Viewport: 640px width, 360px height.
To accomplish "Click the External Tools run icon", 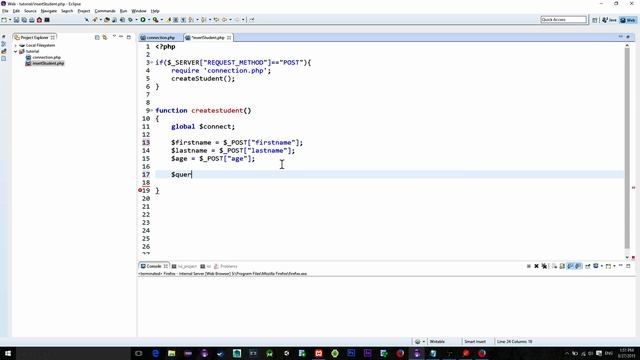I will [x=155, y=20].
